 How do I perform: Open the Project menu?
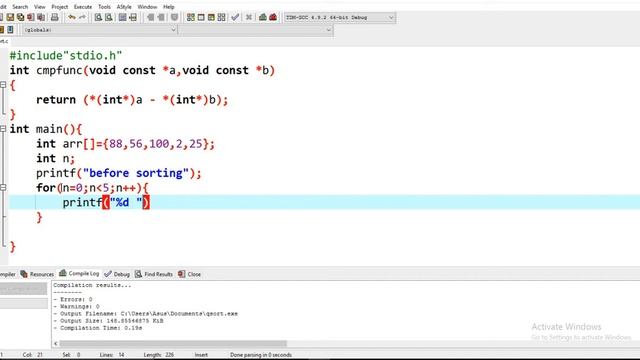[x=60, y=7]
